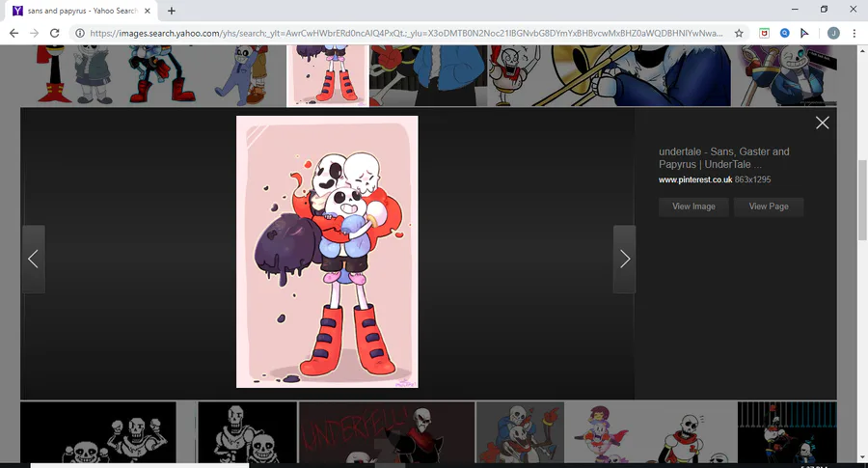View site information icon beside the URL
The height and width of the screenshot is (468, 868).
(x=80, y=33)
